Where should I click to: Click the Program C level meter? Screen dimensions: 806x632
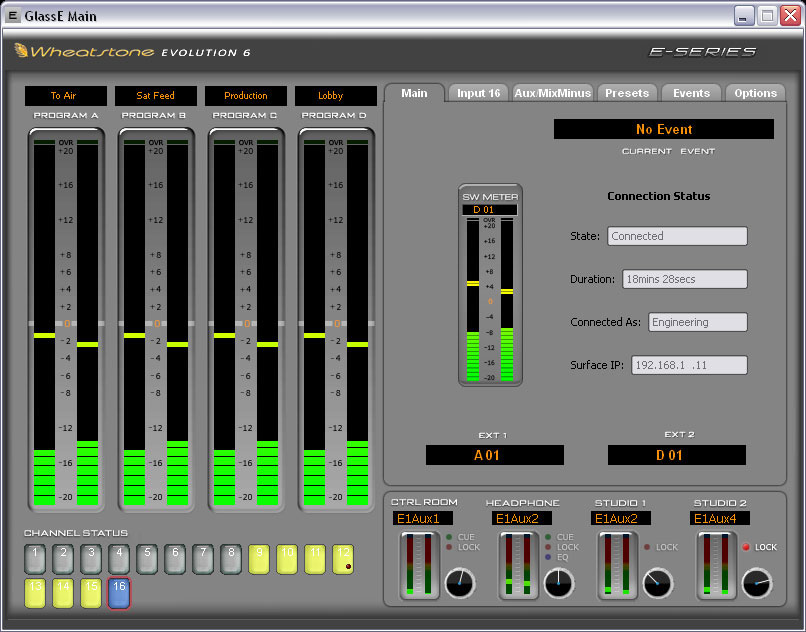[x=246, y=320]
